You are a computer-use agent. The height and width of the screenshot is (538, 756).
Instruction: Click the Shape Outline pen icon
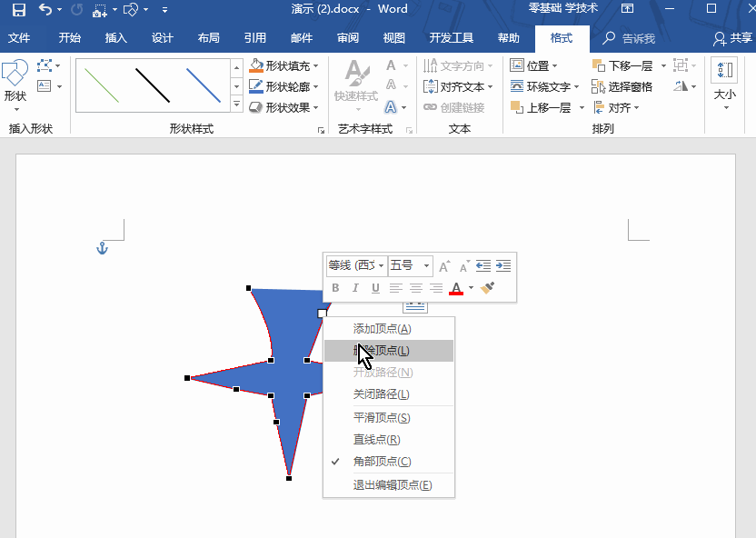click(x=256, y=86)
